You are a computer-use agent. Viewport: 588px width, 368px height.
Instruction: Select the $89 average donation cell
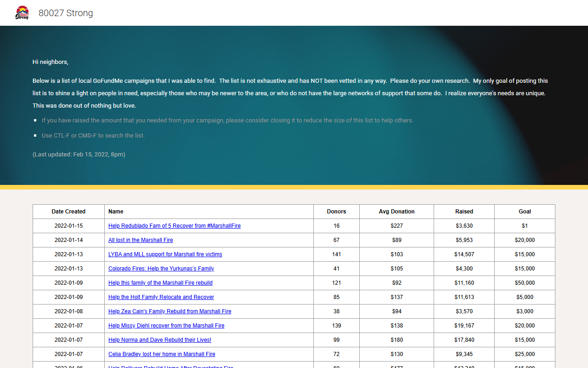396,240
